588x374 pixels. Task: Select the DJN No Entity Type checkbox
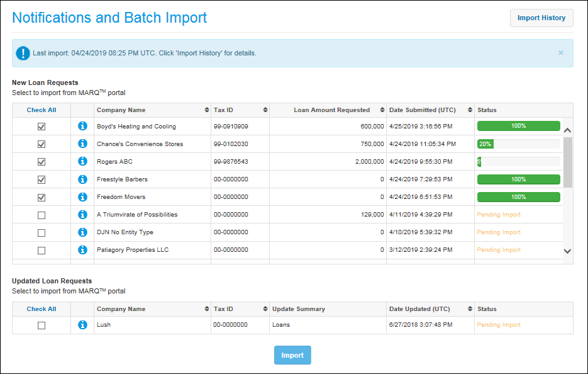pyautogui.click(x=42, y=233)
